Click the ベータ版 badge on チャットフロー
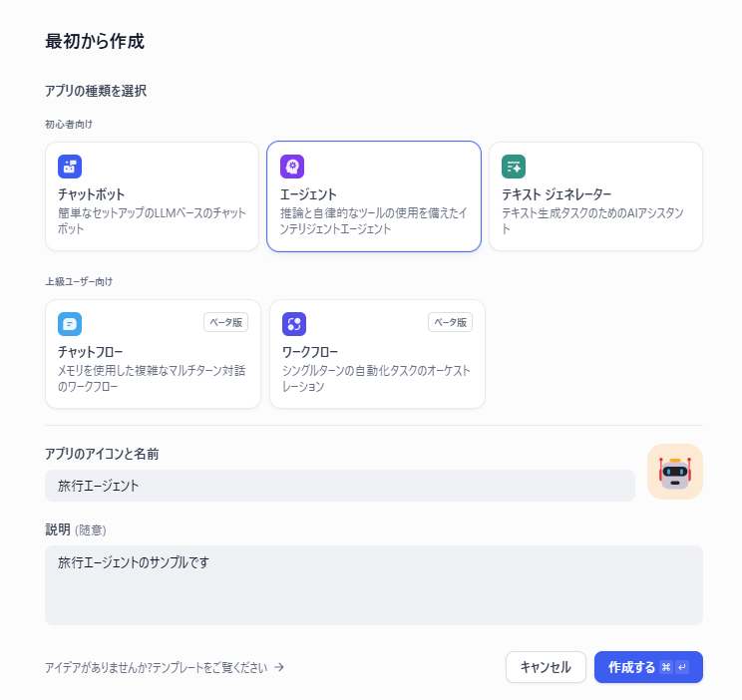Image resolution: width=742 pixels, height=700 pixels. (x=225, y=322)
